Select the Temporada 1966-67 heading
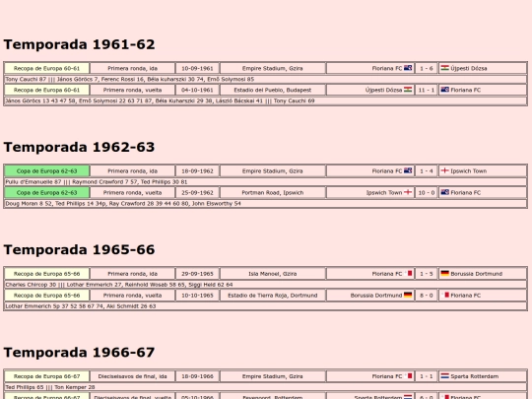The width and height of the screenshot is (532, 399). [x=79, y=353]
